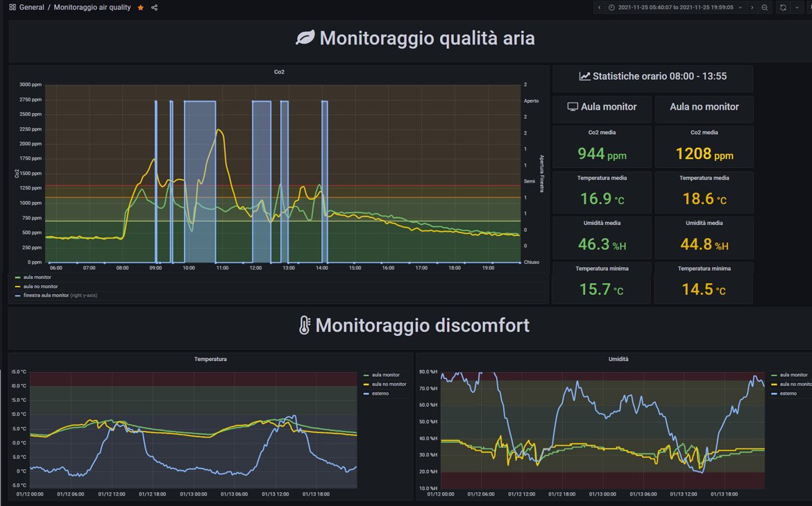The height and width of the screenshot is (506, 812).
Task: Open the Temperatura panel title menu
Action: 210,360
